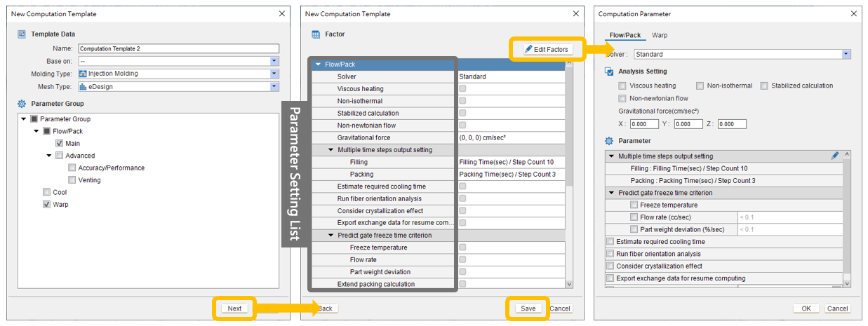Screen dimensions: 868x326
Task: Click the Mesh Type eDesign icon
Action: (83, 86)
